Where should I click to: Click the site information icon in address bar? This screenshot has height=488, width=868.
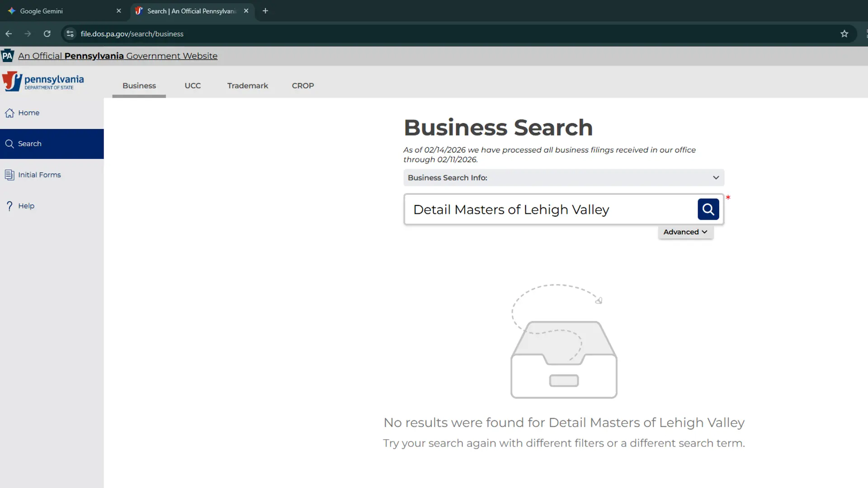70,33
